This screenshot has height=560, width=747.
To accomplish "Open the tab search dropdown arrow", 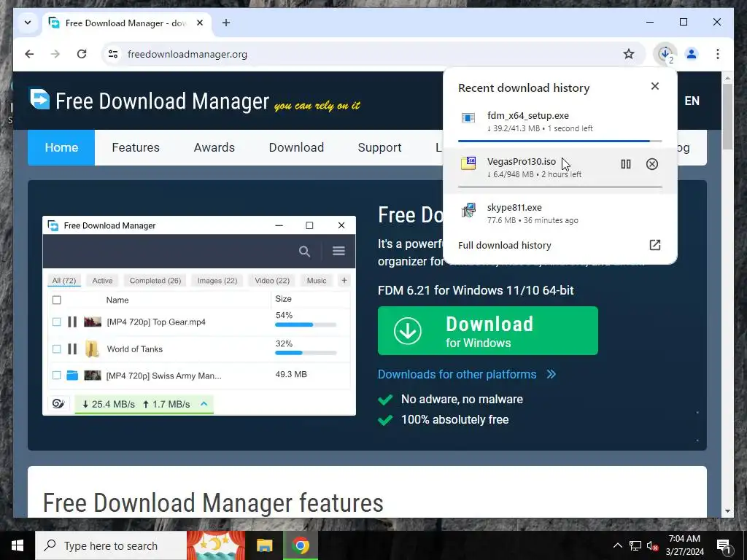I will 28,23.
